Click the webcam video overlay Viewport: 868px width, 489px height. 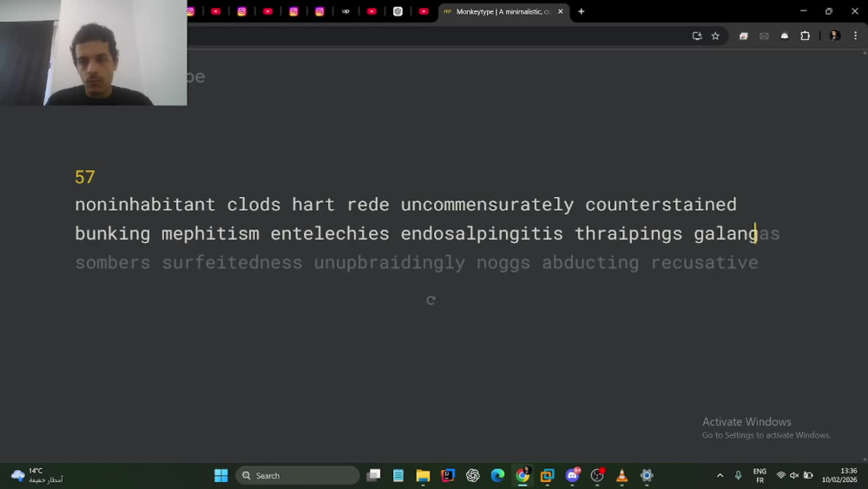(94, 53)
